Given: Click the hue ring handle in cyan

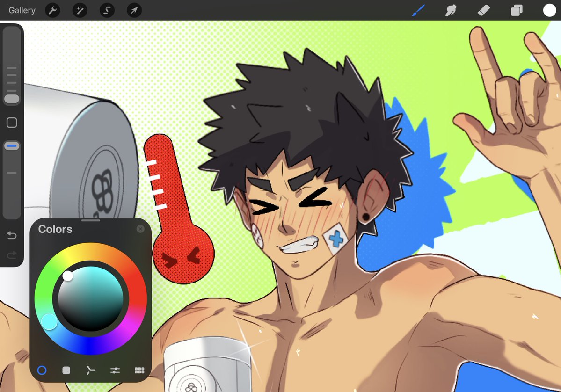Looking at the screenshot, I should click(49, 321).
